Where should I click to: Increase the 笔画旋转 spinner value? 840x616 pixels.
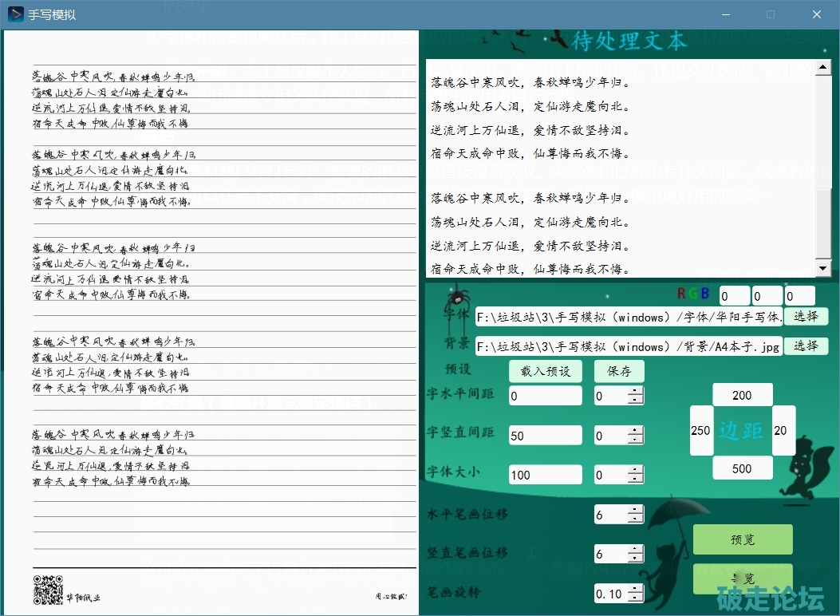tap(635, 589)
